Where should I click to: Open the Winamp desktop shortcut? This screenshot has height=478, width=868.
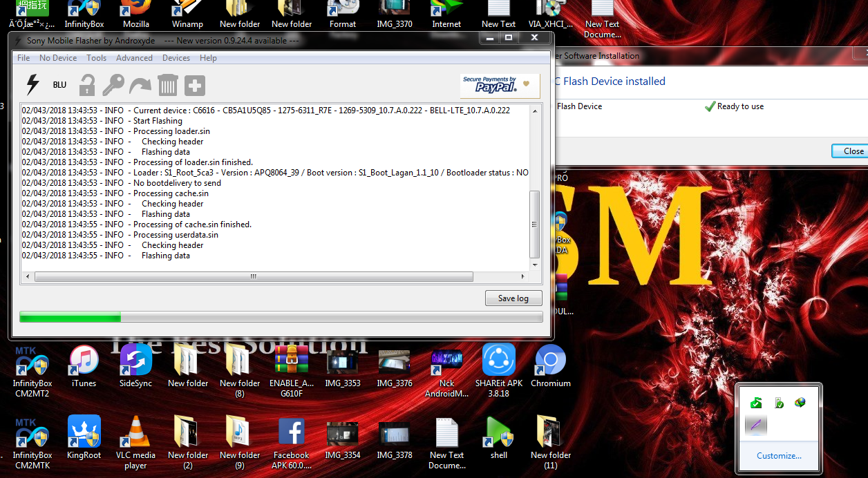(188, 14)
